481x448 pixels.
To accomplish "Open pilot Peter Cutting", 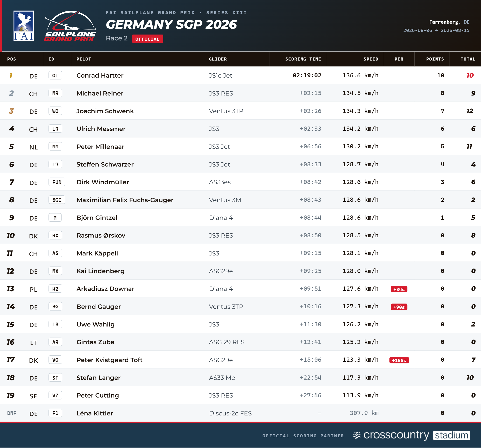I will click(98, 396).
